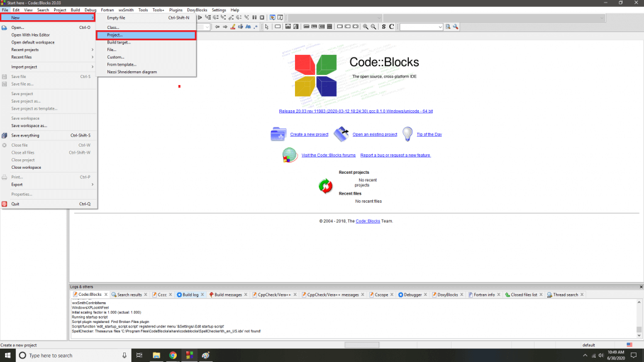This screenshot has width=644, height=362.
Task: Visit the Code::Blocks forums link
Action: (328, 155)
